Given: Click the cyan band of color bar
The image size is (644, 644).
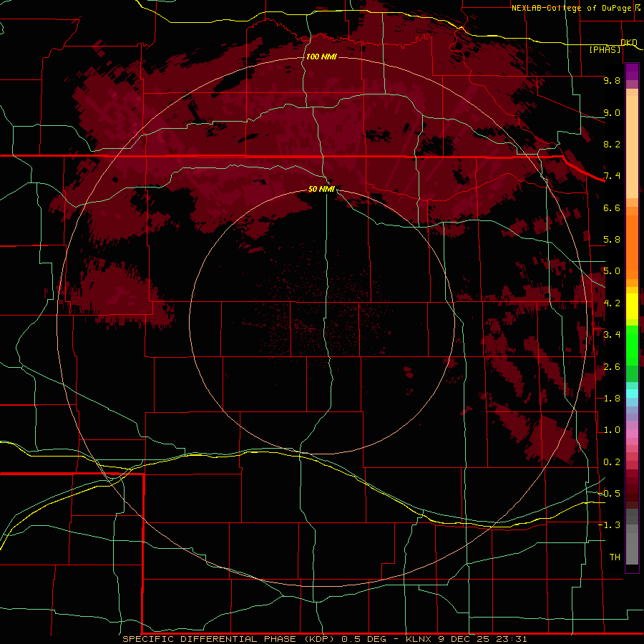Looking at the screenshot, I should (632, 394).
